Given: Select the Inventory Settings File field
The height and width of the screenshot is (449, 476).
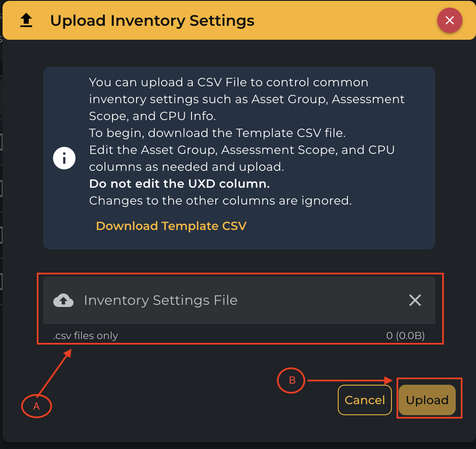Looking at the screenshot, I should 237,300.
